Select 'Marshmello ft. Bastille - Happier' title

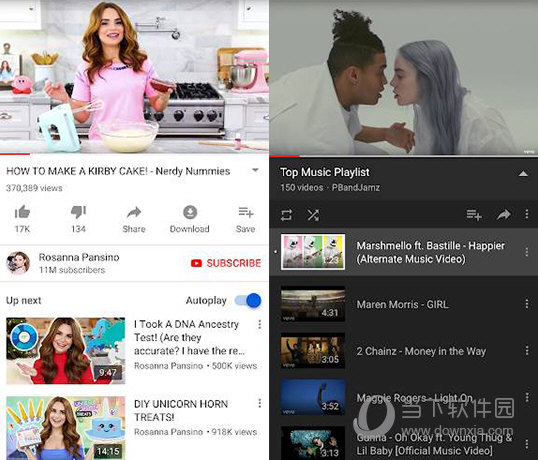pyautogui.click(x=431, y=252)
